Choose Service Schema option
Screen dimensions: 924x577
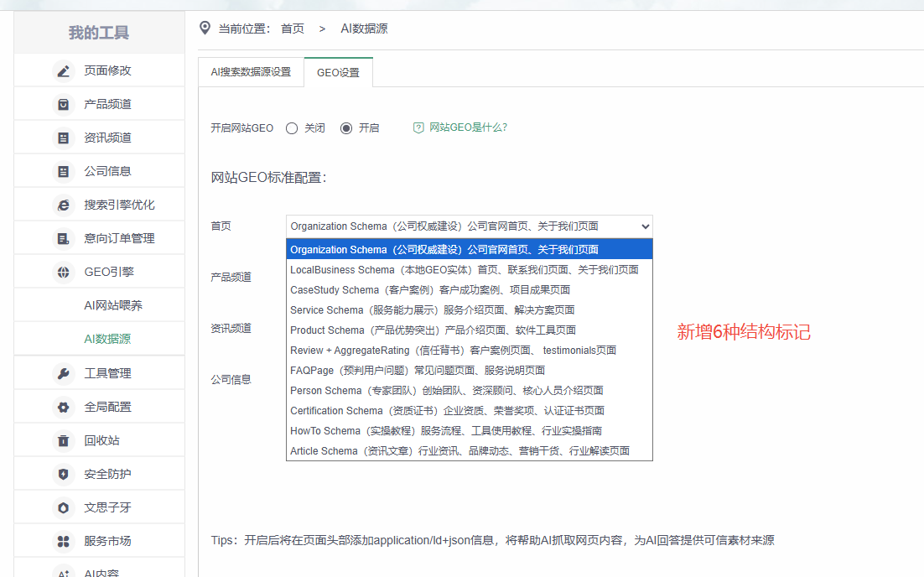click(469, 310)
